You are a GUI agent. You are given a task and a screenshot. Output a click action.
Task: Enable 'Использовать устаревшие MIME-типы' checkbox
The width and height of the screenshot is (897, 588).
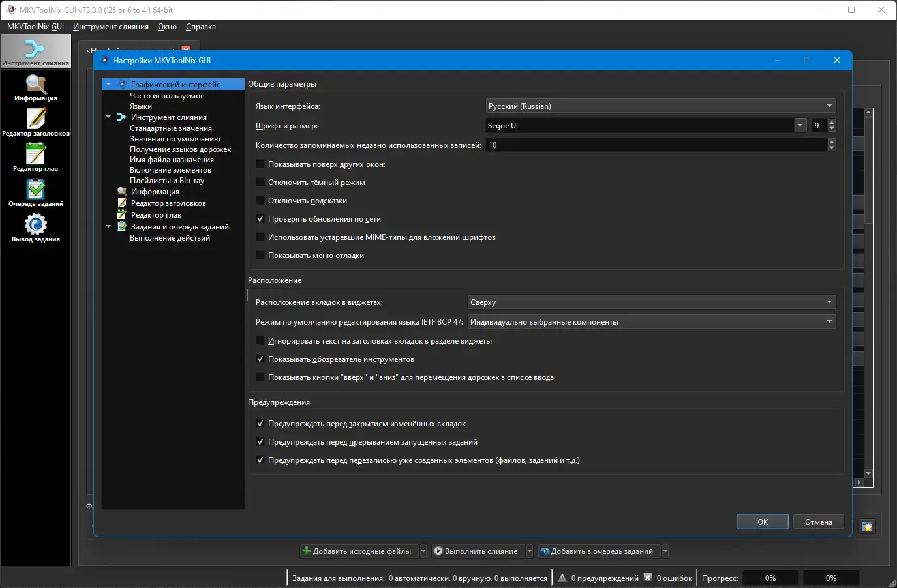[260, 237]
